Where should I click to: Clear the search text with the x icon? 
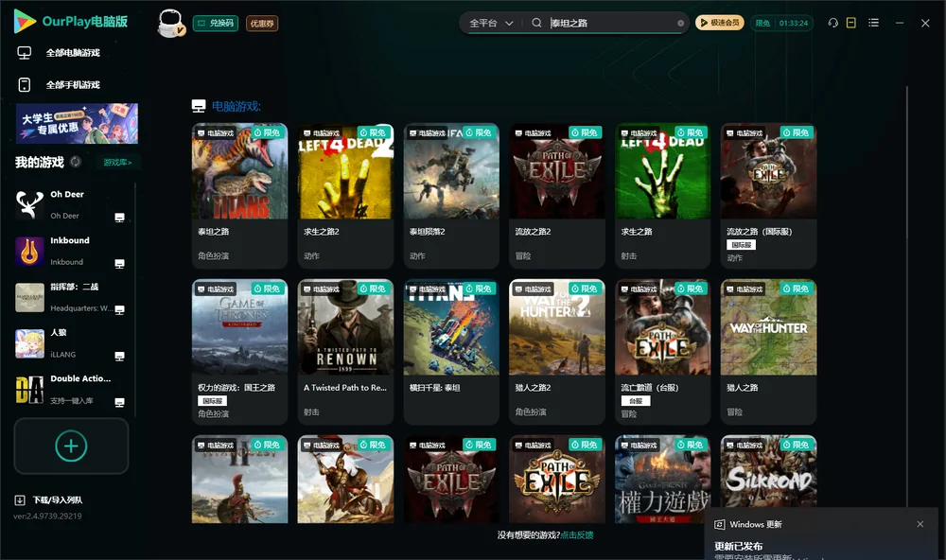680,23
